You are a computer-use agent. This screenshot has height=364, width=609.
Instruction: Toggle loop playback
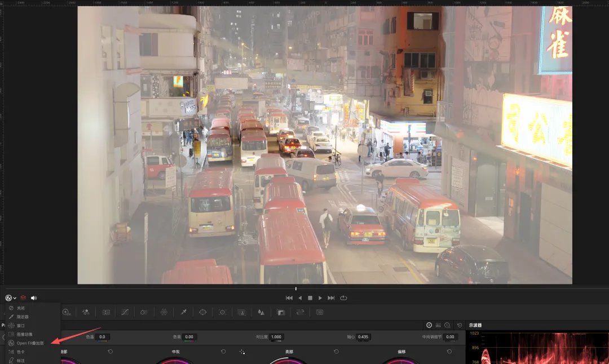point(343,298)
